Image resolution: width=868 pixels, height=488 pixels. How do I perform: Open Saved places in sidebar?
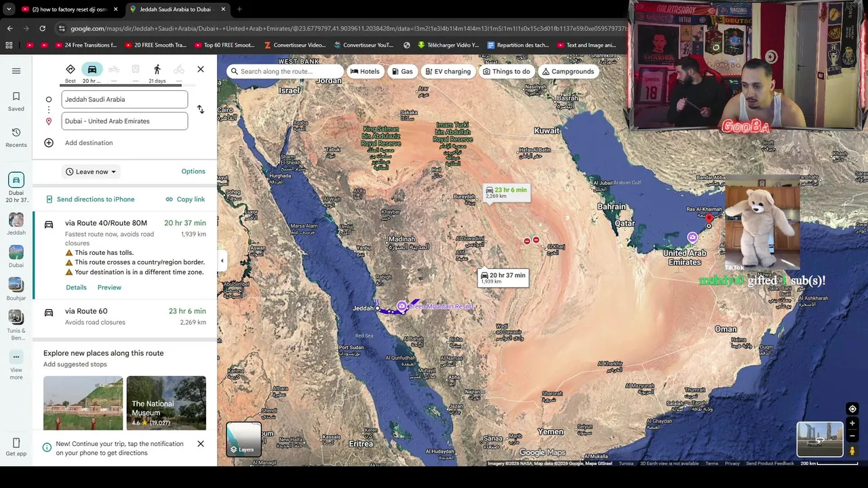click(16, 101)
